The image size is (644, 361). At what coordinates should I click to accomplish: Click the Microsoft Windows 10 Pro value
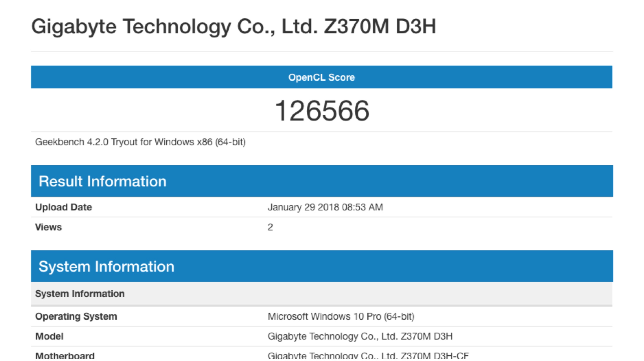[341, 316]
